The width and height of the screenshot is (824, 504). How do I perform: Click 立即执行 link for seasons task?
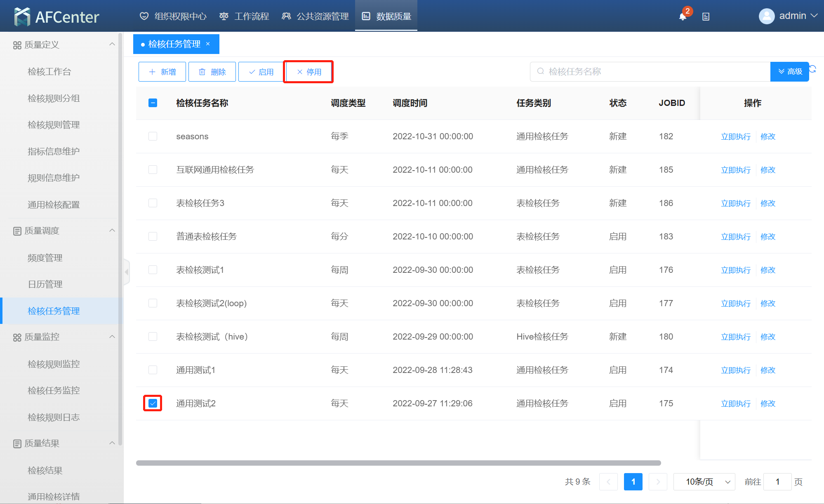coord(735,136)
